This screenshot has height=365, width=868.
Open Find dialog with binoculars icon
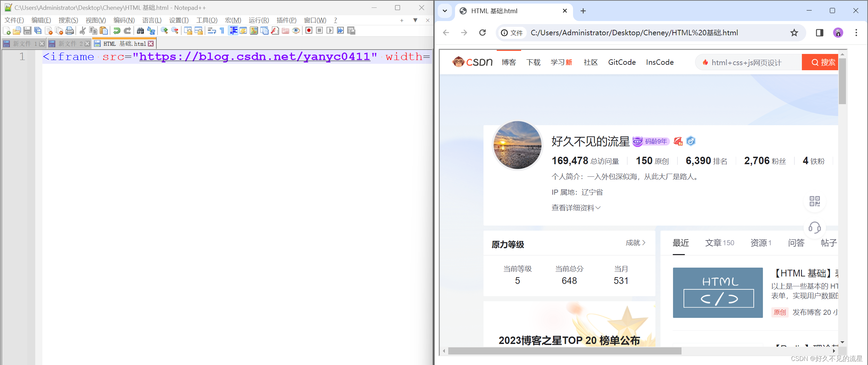(x=140, y=31)
